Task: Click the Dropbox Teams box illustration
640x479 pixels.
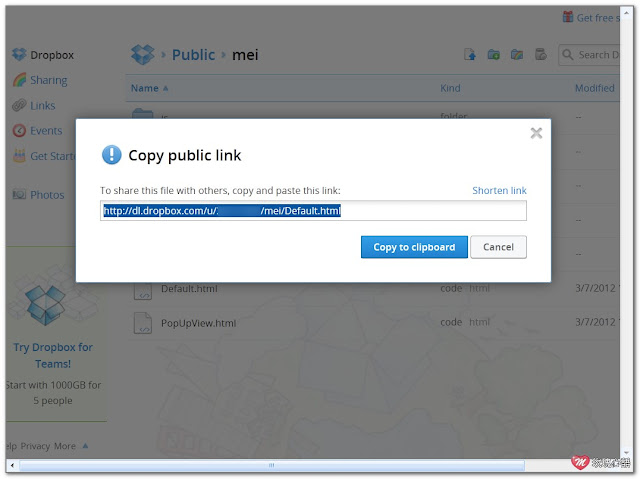Action: (45, 304)
